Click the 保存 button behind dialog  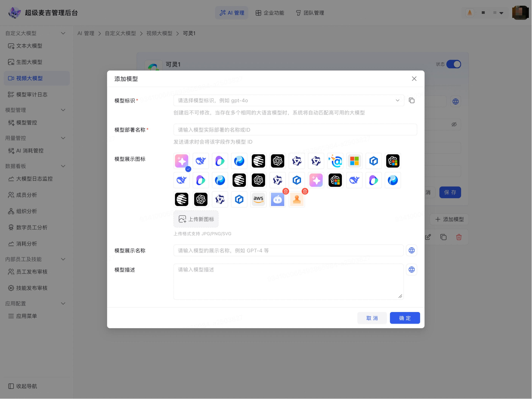(x=450, y=192)
